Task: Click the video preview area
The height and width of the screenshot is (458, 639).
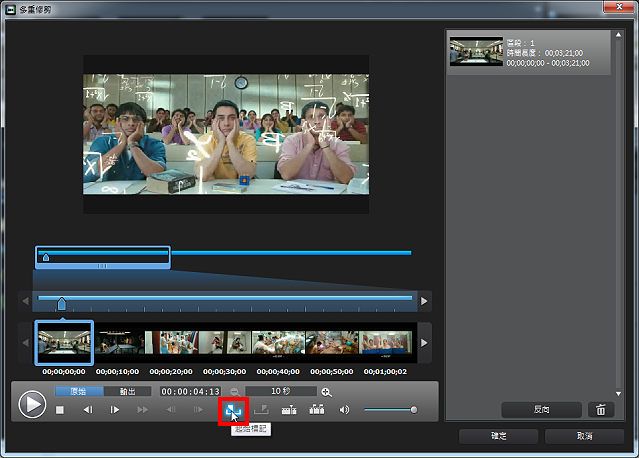Action: (x=226, y=134)
